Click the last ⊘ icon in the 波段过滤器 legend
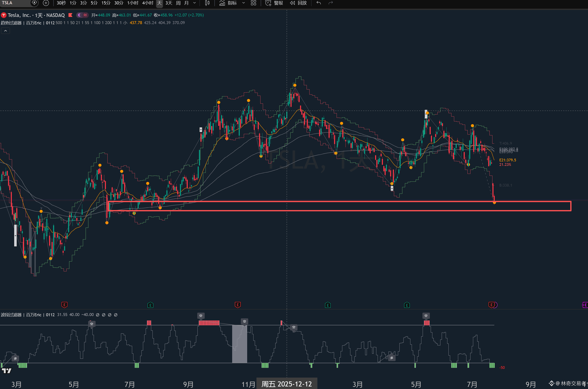588x389 pixels. coord(116,315)
